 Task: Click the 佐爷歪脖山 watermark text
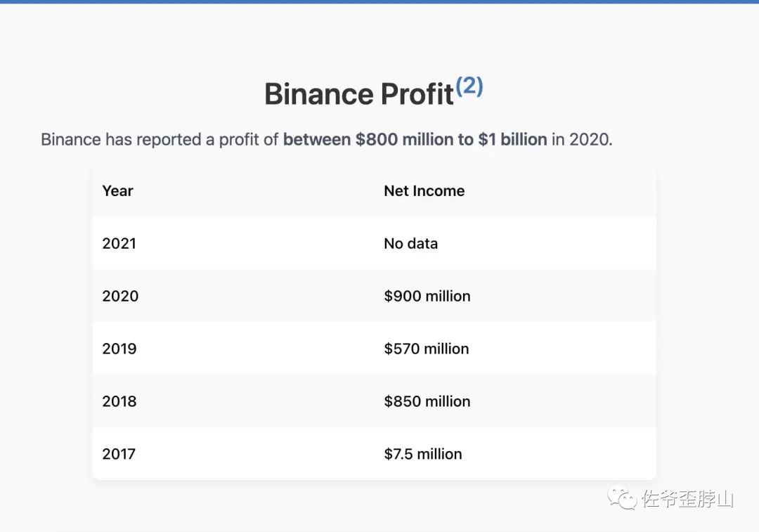(687, 500)
